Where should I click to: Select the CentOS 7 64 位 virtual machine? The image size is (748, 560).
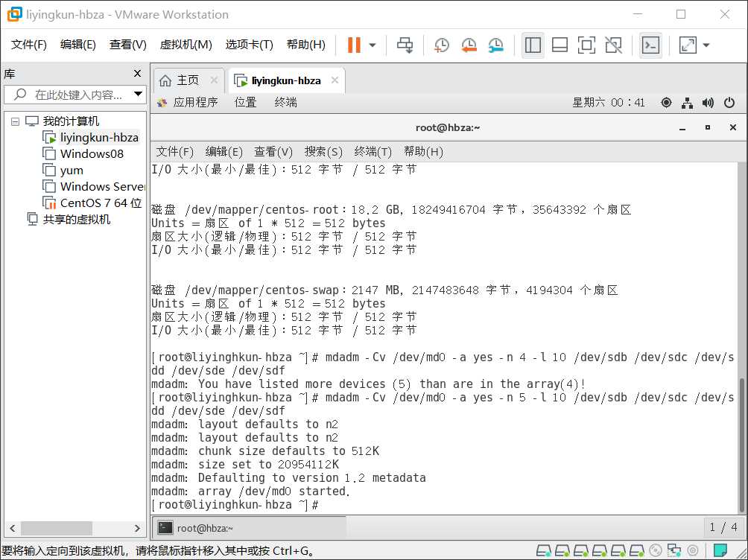pyautogui.click(x=92, y=203)
